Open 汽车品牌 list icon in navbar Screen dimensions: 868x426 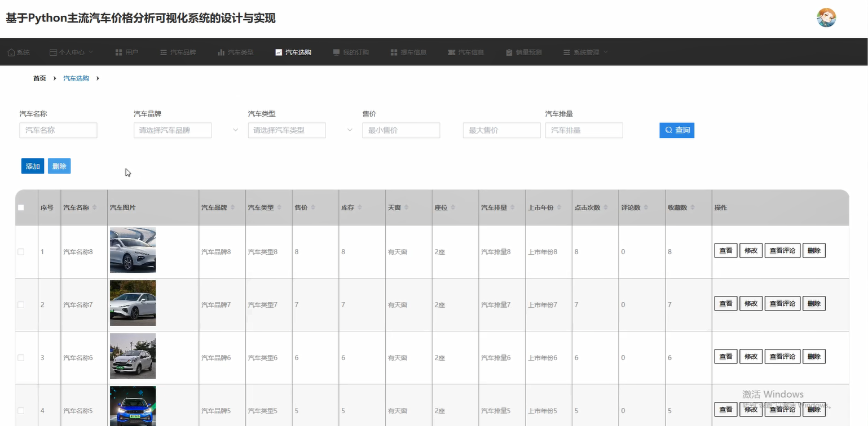point(164,52)
